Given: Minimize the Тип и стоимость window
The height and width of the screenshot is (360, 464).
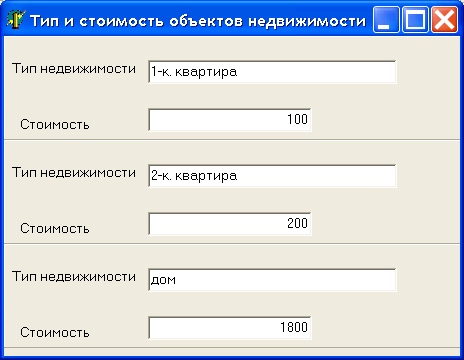Looking at the screenshot, I should 386,20.
